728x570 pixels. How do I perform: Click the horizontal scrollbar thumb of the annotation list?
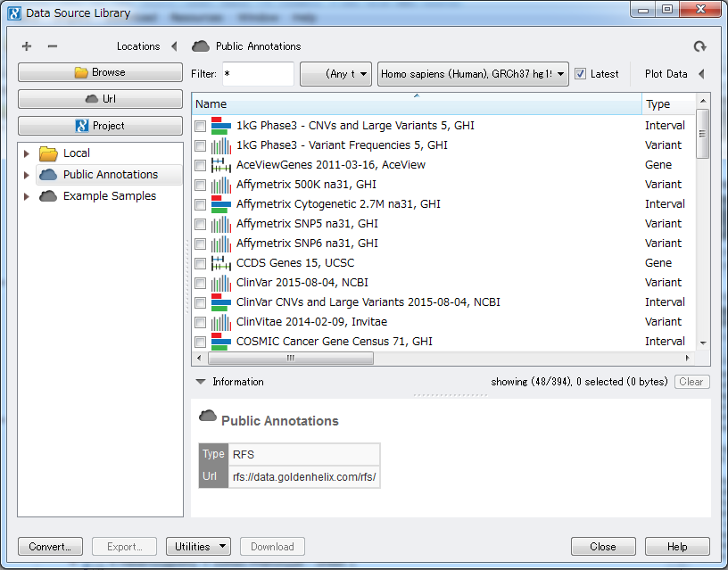click(x=291, y=358)
